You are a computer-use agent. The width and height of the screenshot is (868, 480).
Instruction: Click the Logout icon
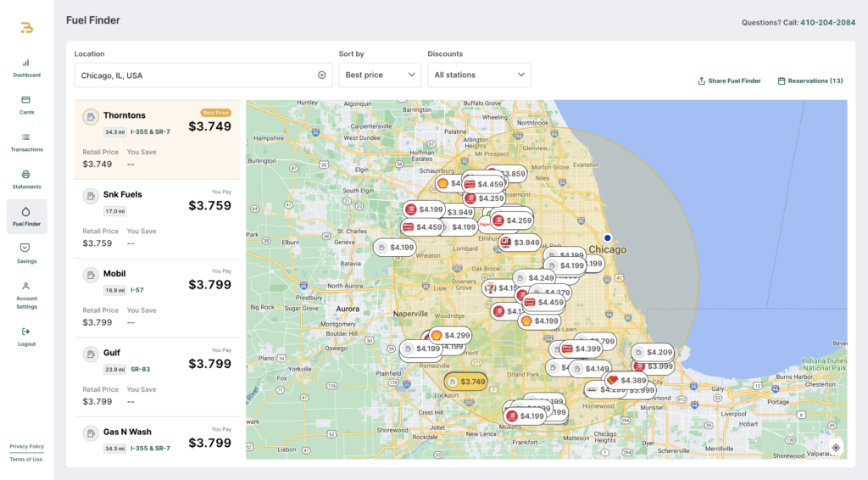[25, 332]
